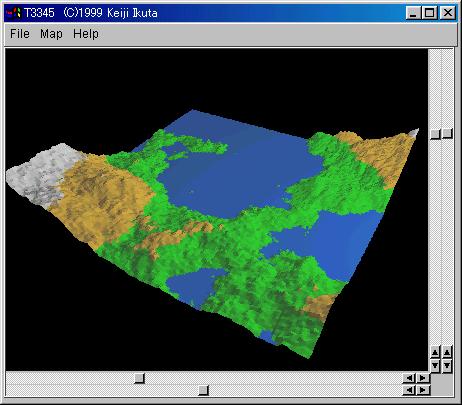This screenshot has width=462, height=405.
Task: Open the Map menu
Action: [51, 34]
